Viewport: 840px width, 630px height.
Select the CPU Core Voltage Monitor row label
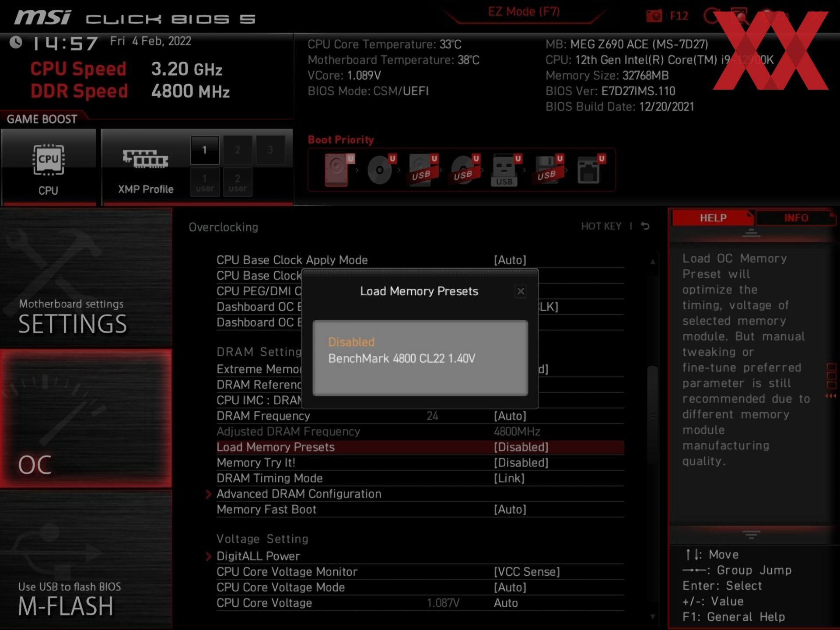pyautogui.click(x=287, y=572)
